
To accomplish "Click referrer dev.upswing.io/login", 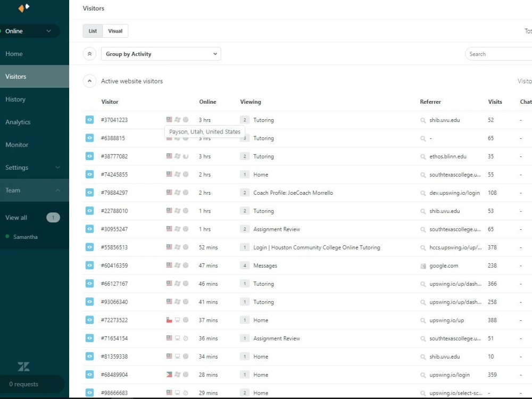I will tap(454, 193).
